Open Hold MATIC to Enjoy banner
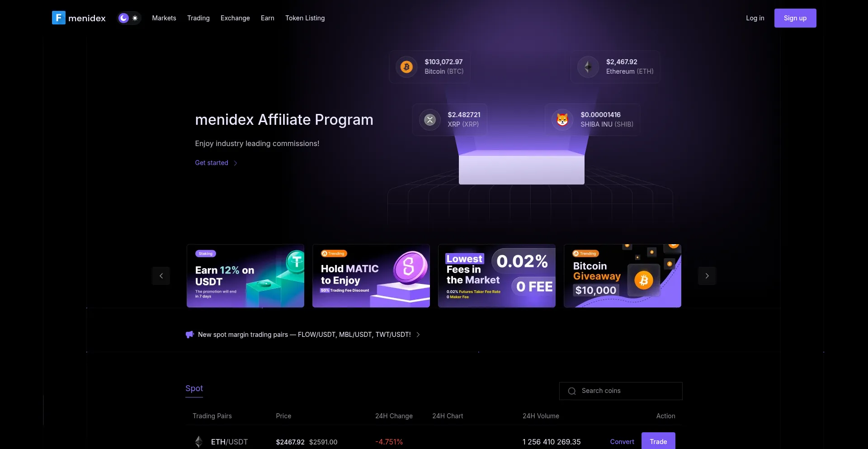Image resolution: width=868 pixels, height=449 pixels. tap(371, 276)
